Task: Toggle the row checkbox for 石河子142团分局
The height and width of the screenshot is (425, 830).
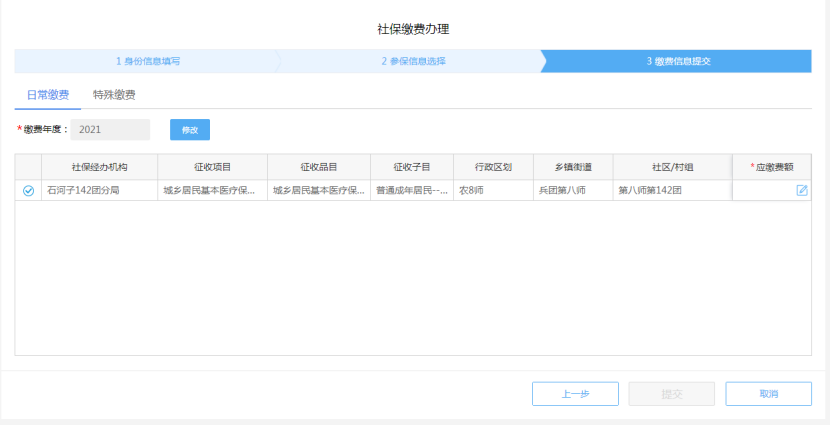Action: pos(29,191)
